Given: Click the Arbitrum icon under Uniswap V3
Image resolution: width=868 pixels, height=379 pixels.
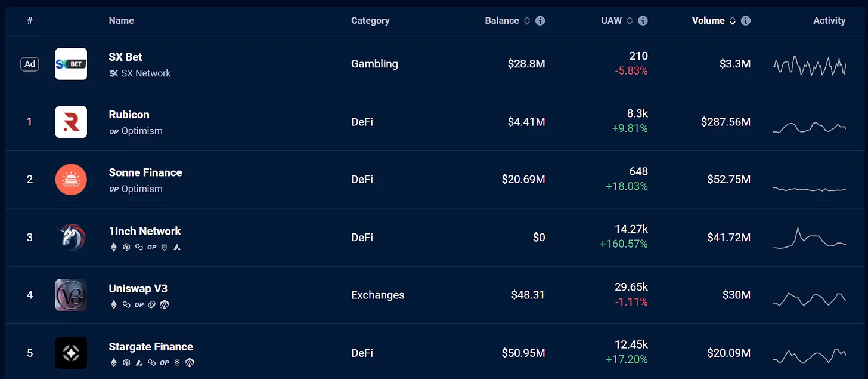Looking at the screenshot, I should tap(165, 305).
